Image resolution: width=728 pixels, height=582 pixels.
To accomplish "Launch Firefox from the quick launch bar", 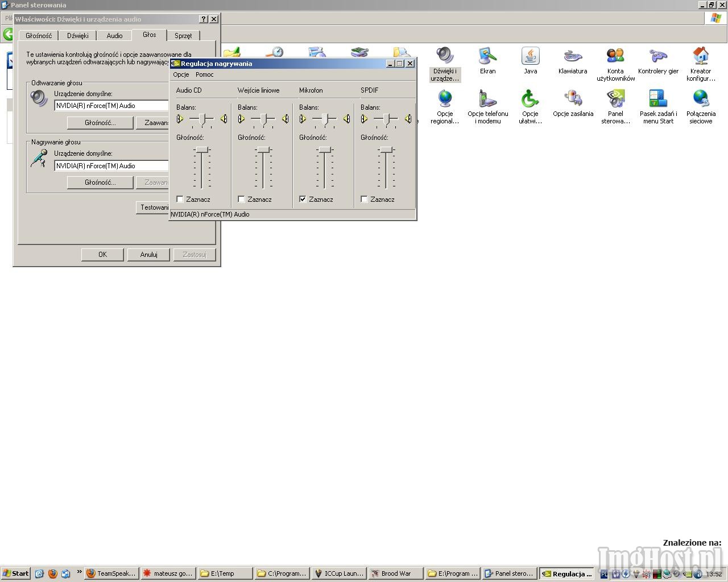I will [53, 573].
